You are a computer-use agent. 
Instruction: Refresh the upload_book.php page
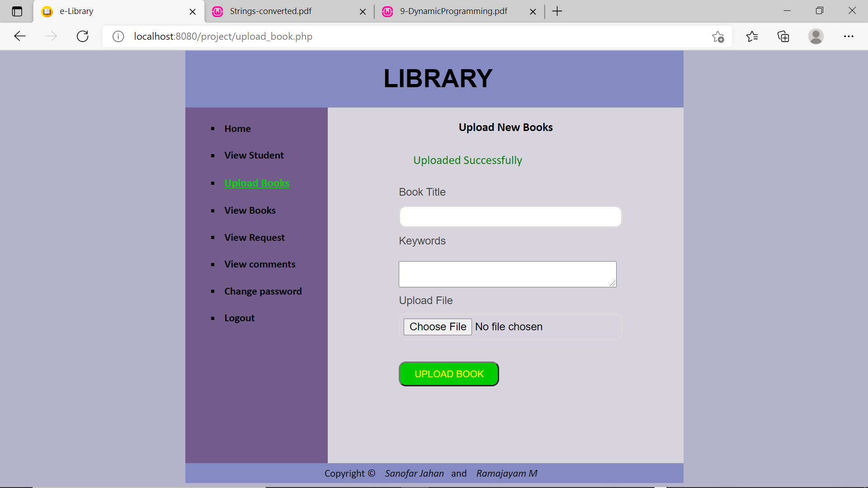83,36
